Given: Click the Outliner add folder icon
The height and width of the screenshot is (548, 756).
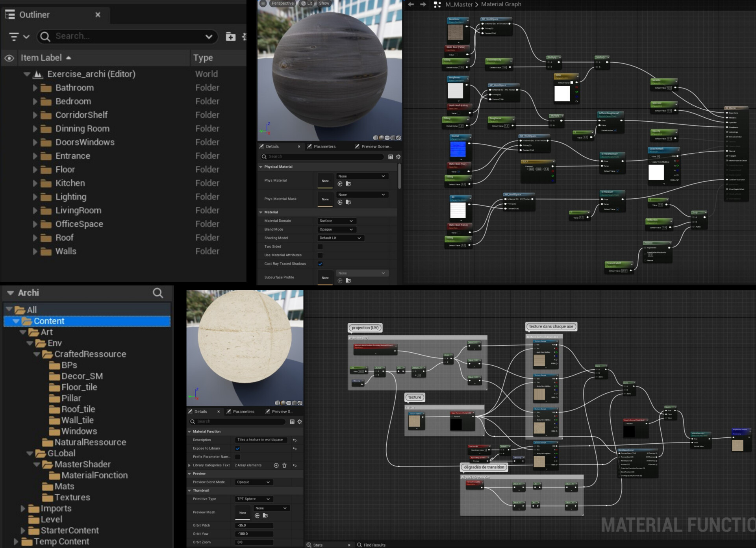Looking at the screenshot, I should click(x=230, y=37).
